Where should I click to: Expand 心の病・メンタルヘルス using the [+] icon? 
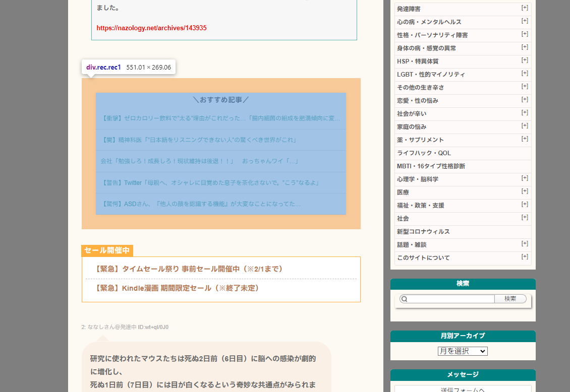[x=525, y=21]
